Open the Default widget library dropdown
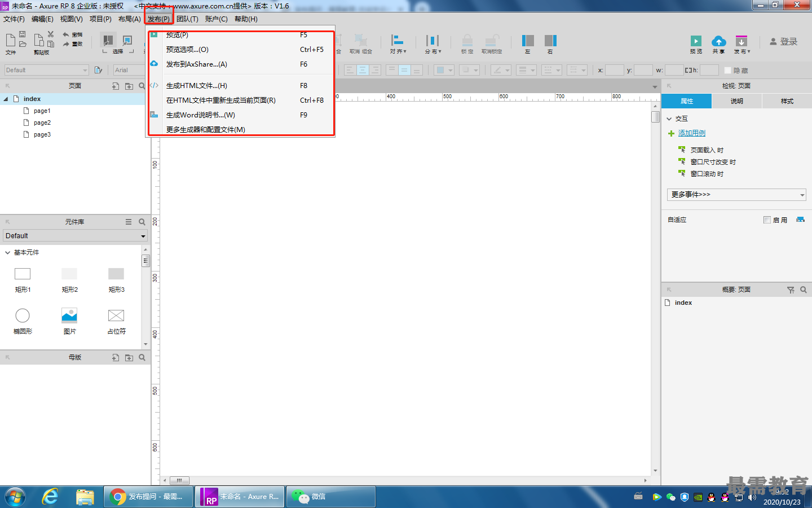Viewport: 812px width, 508px height. coord(75,236)
